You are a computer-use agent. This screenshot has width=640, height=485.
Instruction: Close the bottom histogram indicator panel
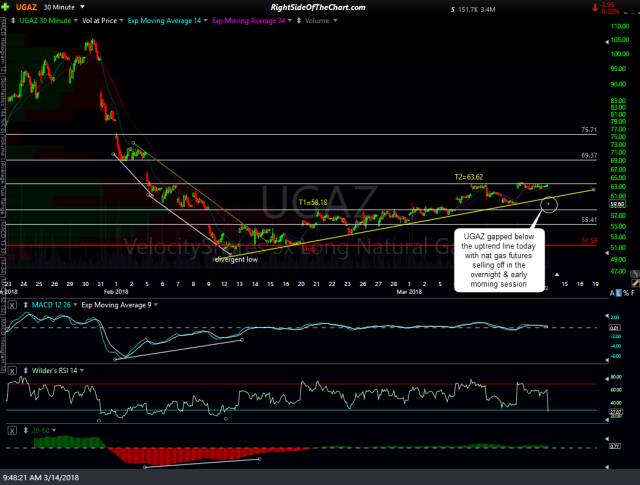click(11, 427)
